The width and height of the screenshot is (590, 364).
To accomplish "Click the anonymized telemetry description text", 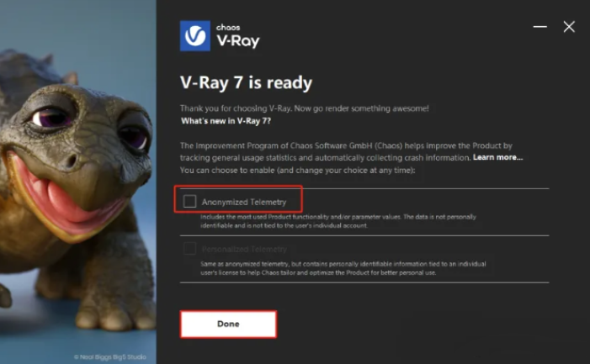I will (x=338, y=221).
